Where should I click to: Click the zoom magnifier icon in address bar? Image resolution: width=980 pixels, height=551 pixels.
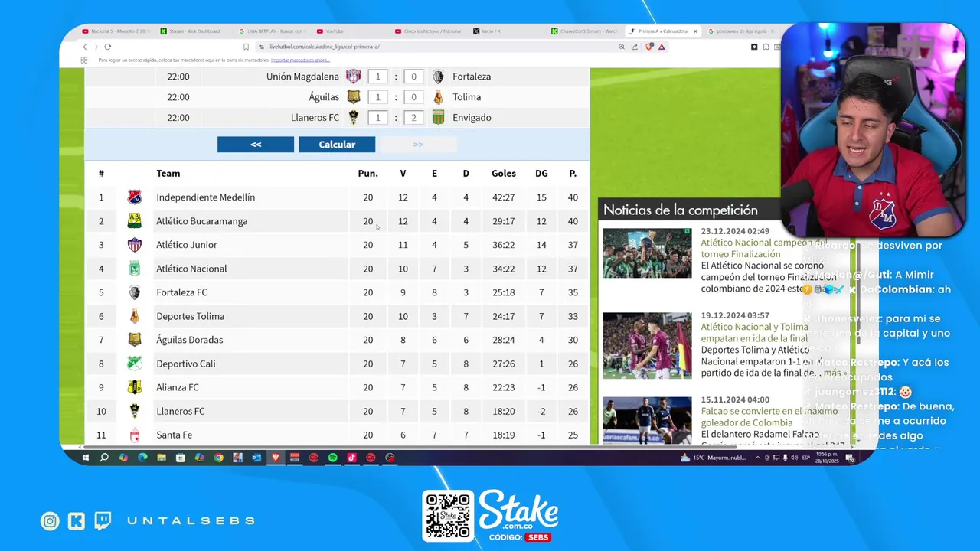coord(622,47)
